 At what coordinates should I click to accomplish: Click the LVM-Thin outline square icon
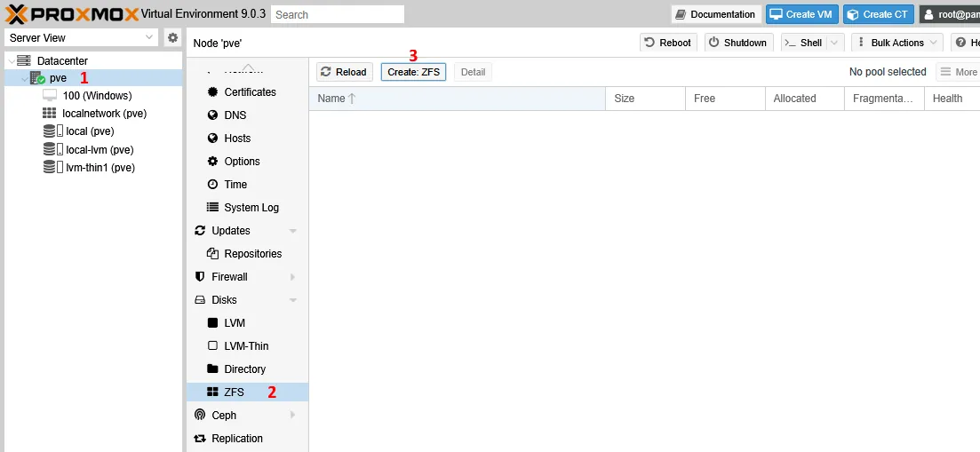pyautogui.click(x=212, y=345)
